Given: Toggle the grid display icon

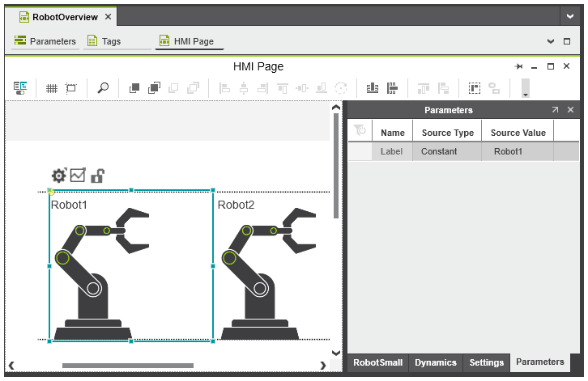Looking at the screenshot, I should [x=51, y=88].
